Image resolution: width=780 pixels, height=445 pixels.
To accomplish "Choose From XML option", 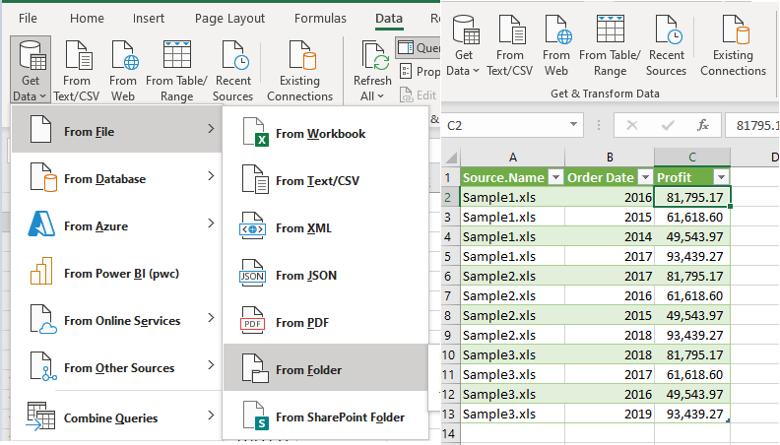I will (326, 227).
